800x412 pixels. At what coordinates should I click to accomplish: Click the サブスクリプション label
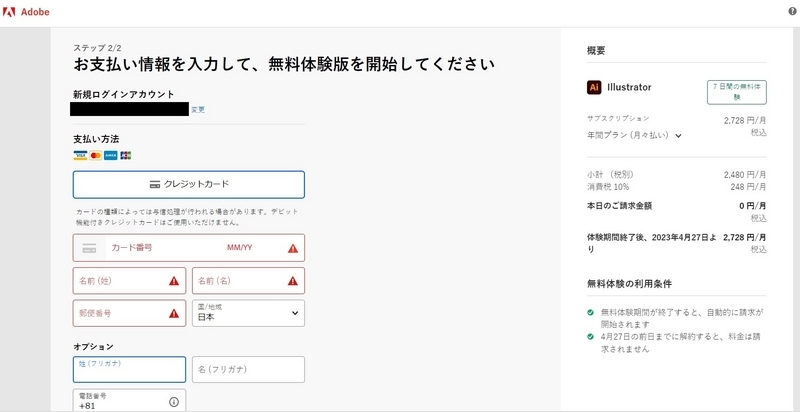pos(618,118)
